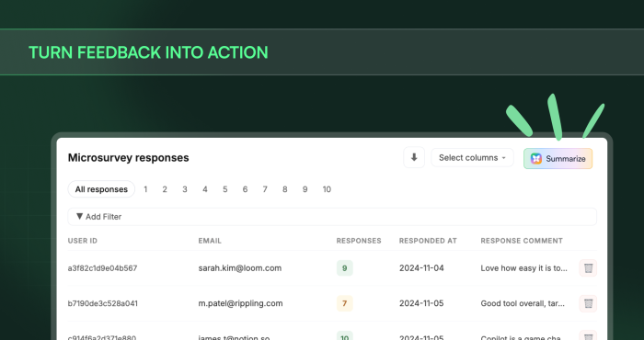Image resolution: width=644 pixels, height=340 pixels.
Task: Delete the m.patel@rippling.com response row
Action: click(588, 303)
